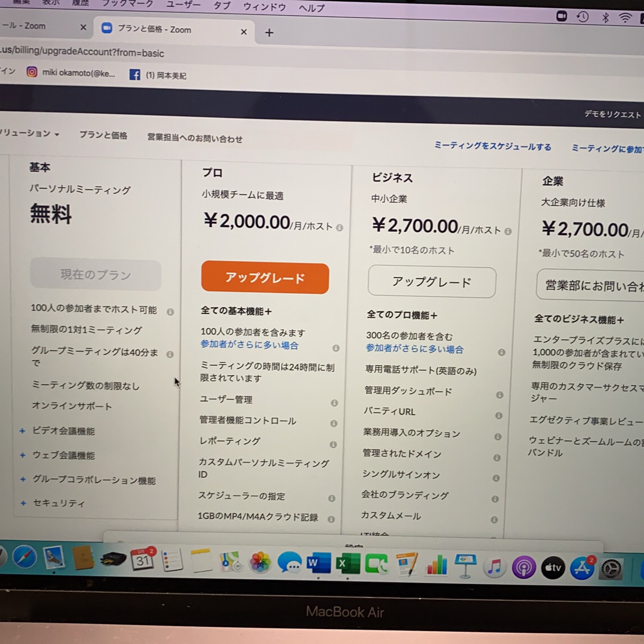Click 1GBのMP4/M4Aクラウド記録 text

[258, 517]
